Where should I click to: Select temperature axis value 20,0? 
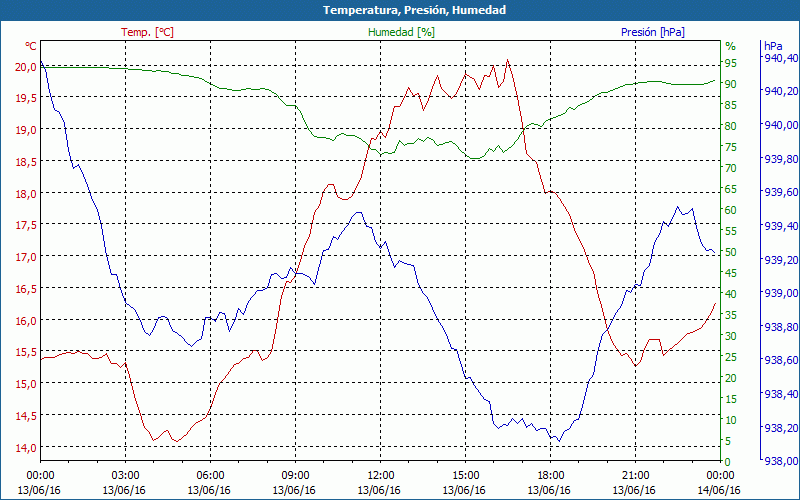coord(26,67)
